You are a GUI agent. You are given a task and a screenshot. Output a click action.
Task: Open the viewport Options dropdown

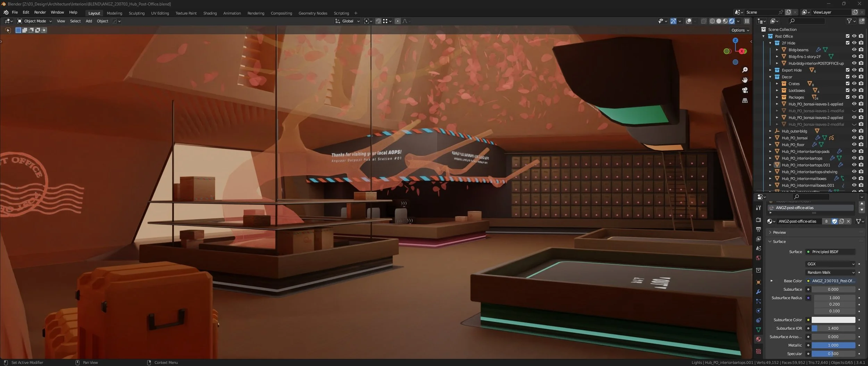tap(740, 30)
